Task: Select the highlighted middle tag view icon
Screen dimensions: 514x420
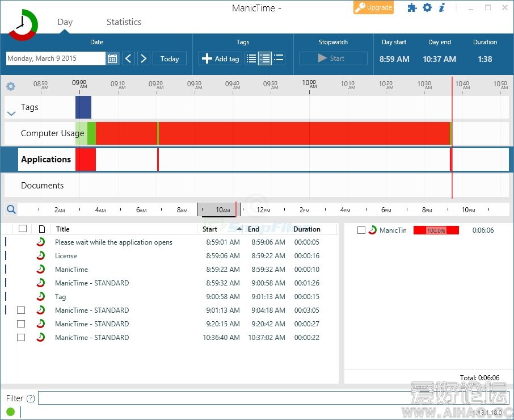Action: pos(265,58)
